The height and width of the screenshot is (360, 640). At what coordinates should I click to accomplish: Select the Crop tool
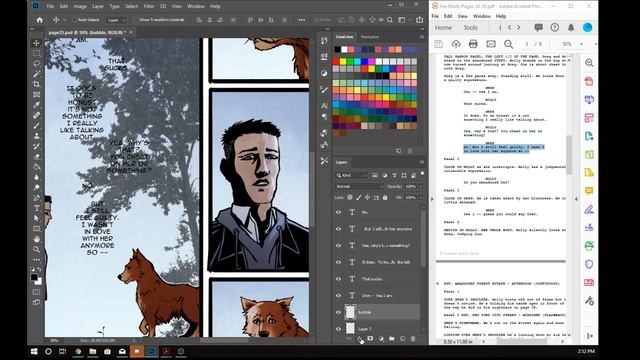[x=37, y=84]
